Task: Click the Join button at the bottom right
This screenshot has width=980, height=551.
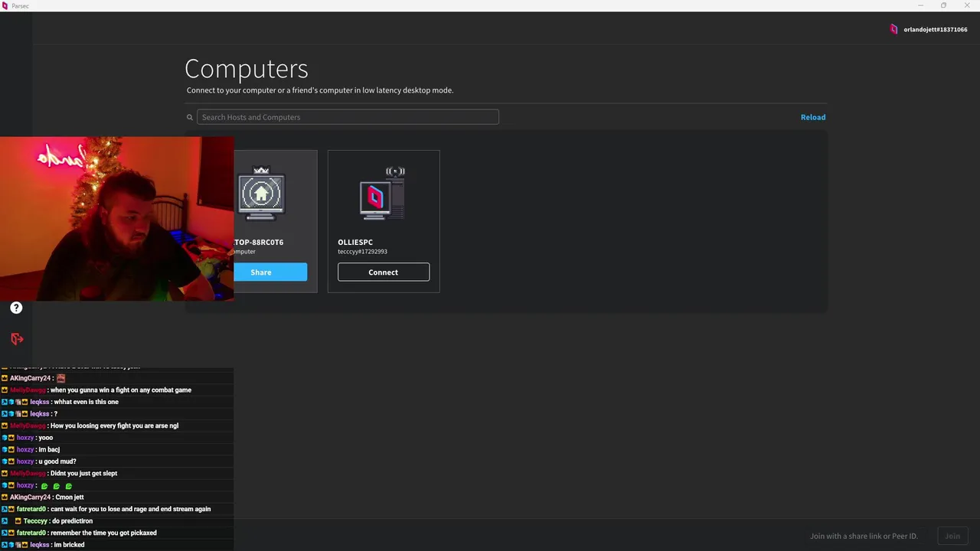Action: tap(952, 536)
